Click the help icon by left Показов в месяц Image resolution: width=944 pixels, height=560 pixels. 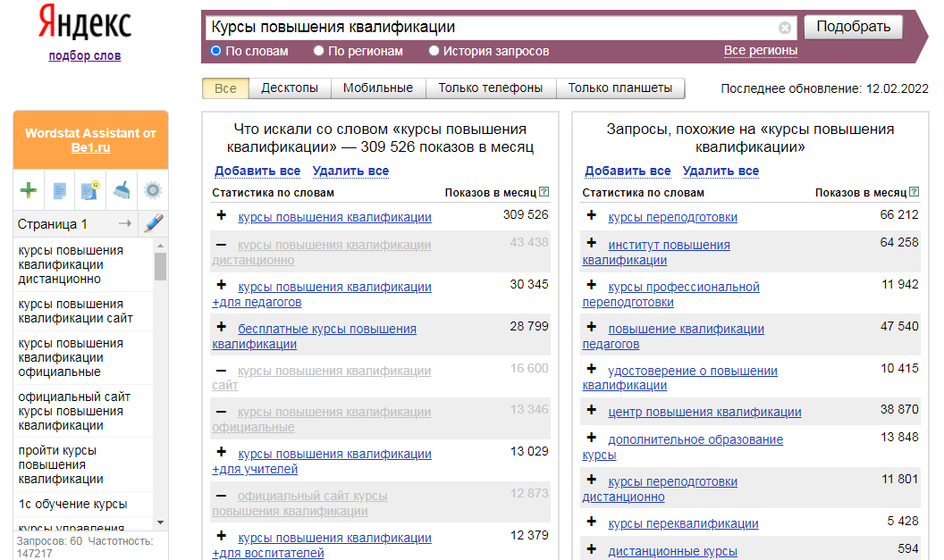(544, 192)
